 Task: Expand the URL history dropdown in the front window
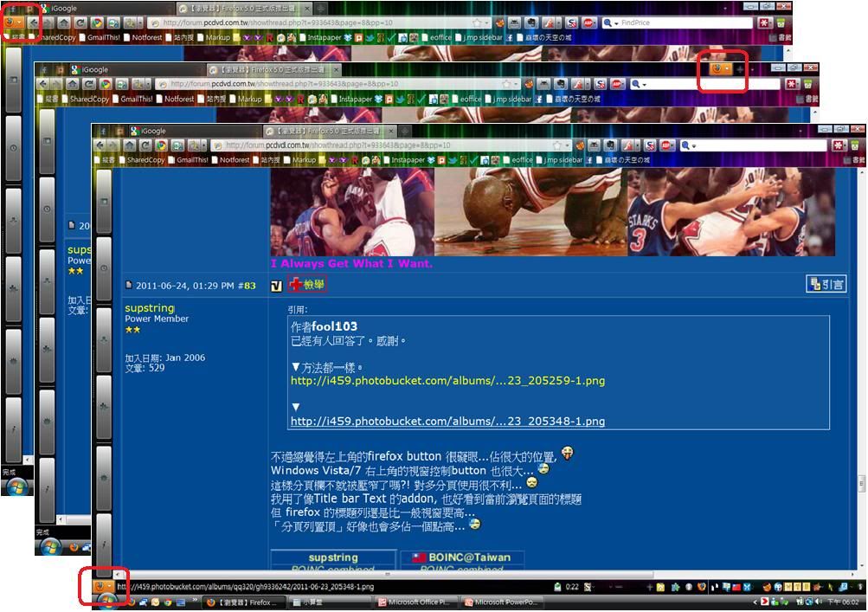coord(567,145)
